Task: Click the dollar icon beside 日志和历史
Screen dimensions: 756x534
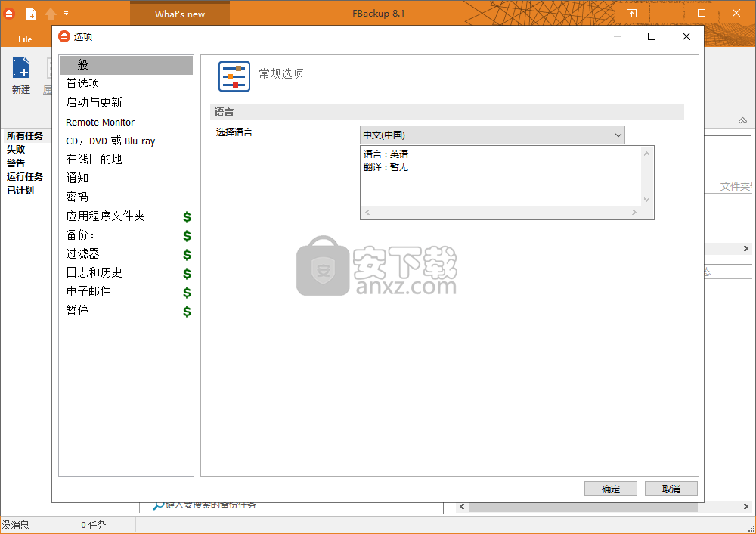Action: coord(187,274)
